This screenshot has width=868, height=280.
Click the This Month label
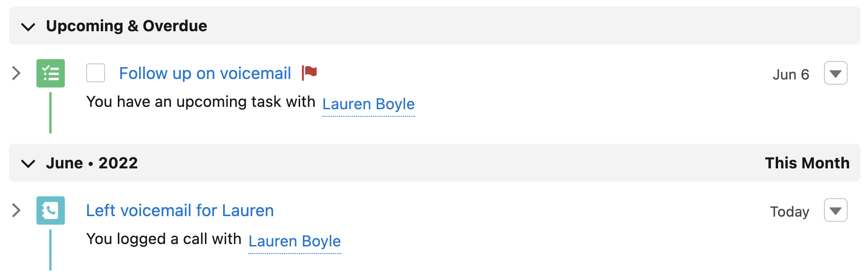tap(807, 163)
